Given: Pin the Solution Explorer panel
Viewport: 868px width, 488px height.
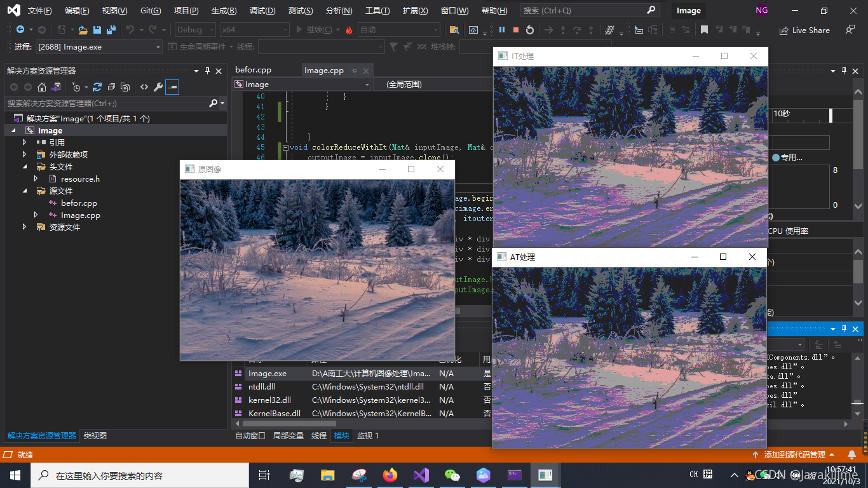Looking at the screenshot, I should (207, 71).
